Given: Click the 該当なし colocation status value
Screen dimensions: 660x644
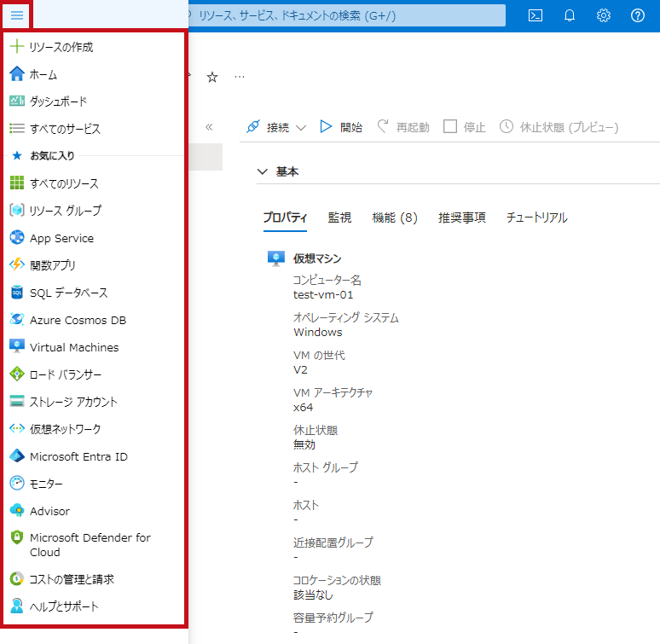Looking at the screenshot, I should pyautogui.click(x=313, y=595).
